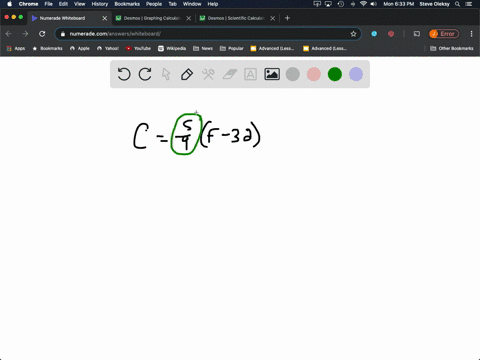Open the History menu
This screenshot has height=360, width=480.
tap(100, 4)
